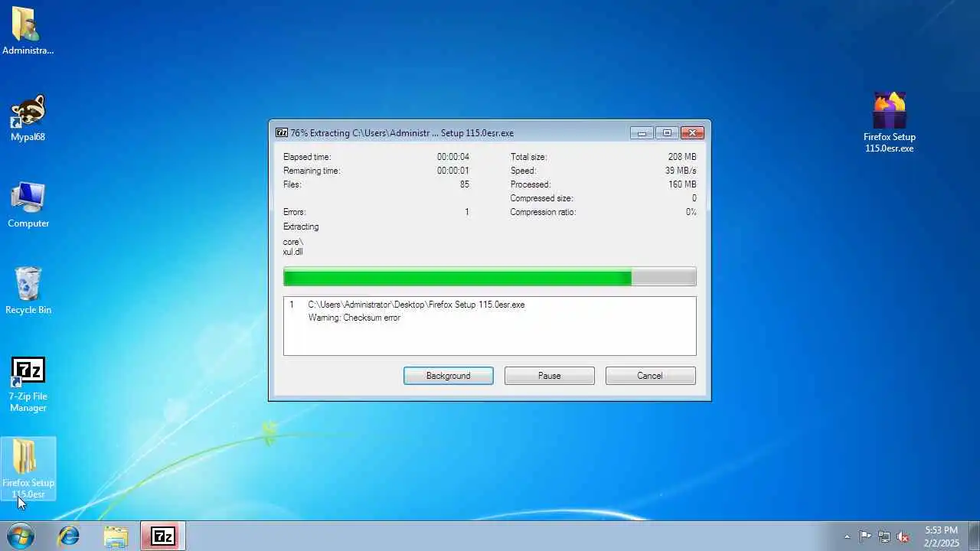
Task: Open Windows Explorer from the taskbar
Action: [x=116, y=536]
